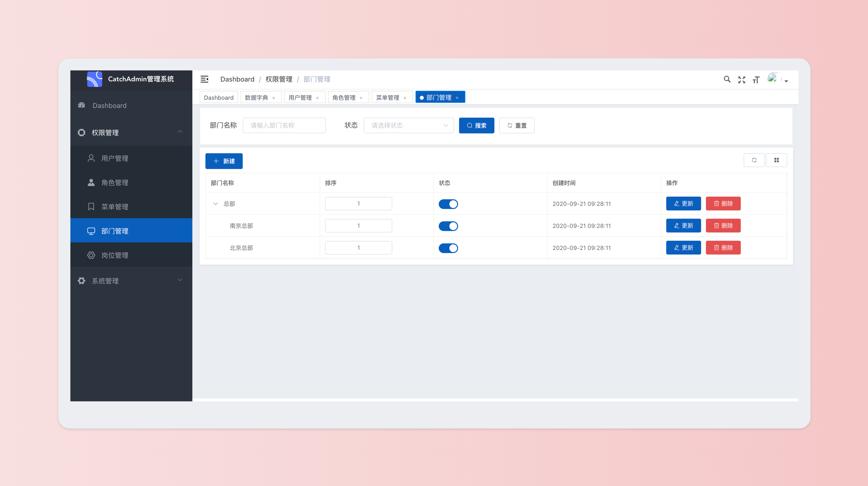Click the 南京总部 department name
Image resolution: width=868 pixels, height=486 pixels.
click(241, 226)
